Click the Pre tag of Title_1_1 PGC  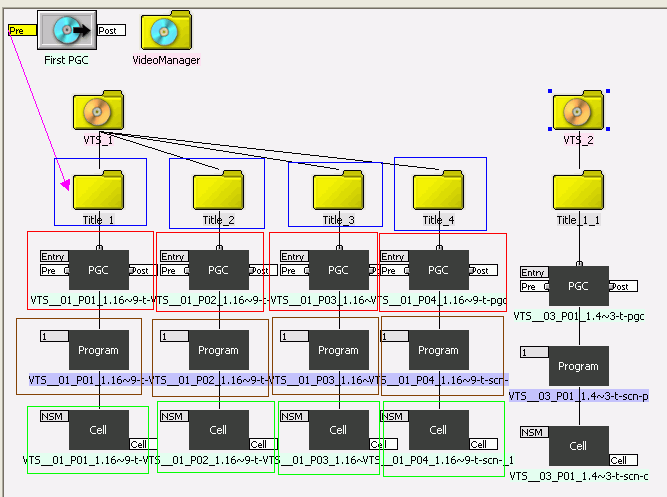(534, 286)
